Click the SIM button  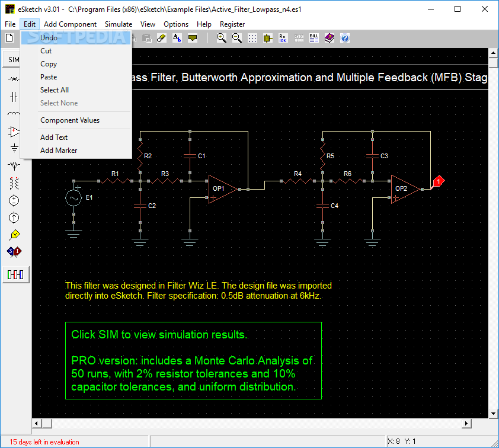click(11, 59)
